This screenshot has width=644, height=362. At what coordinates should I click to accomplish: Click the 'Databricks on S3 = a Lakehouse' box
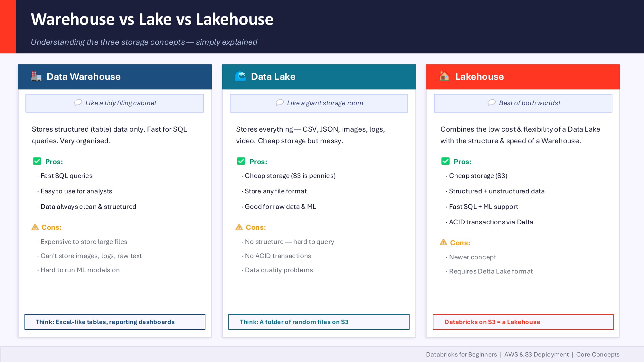click(523, 322)
